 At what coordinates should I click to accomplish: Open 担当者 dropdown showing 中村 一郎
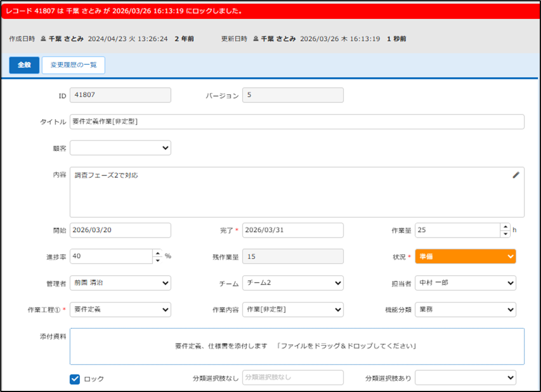click(x=465, y=283)
